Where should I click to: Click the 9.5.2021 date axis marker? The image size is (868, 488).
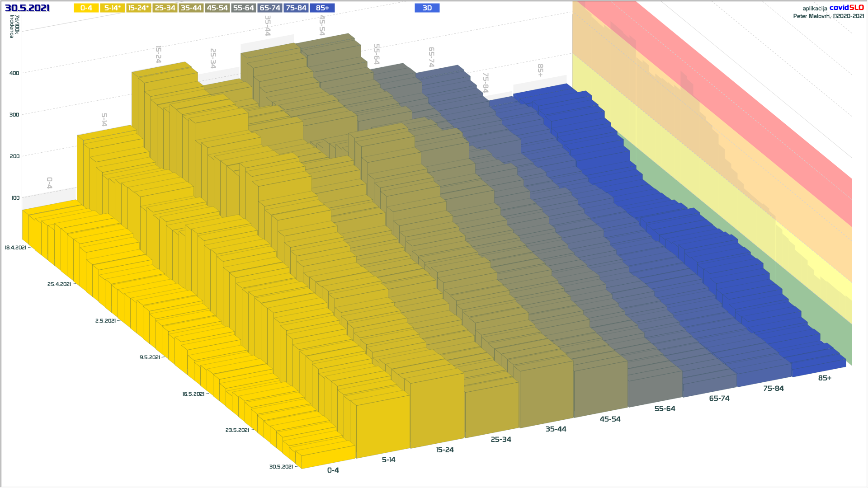[x=150, y=357]
